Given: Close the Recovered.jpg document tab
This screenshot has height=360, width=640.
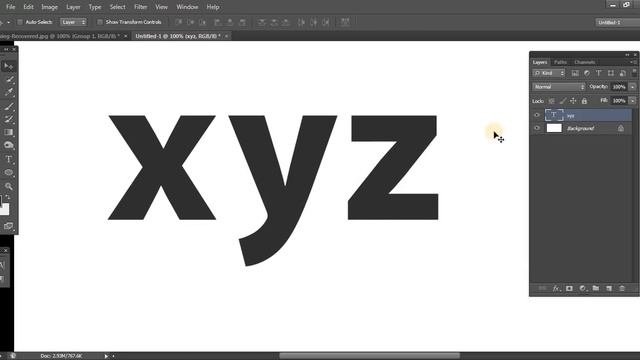Looking at the screenshot, I should pos(125,36).
